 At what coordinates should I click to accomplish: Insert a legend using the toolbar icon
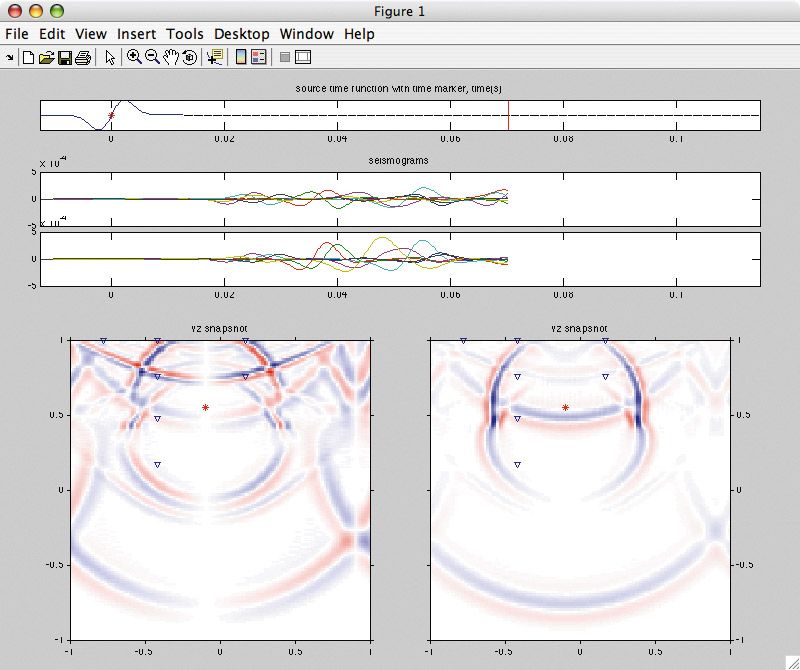(258, 57)
